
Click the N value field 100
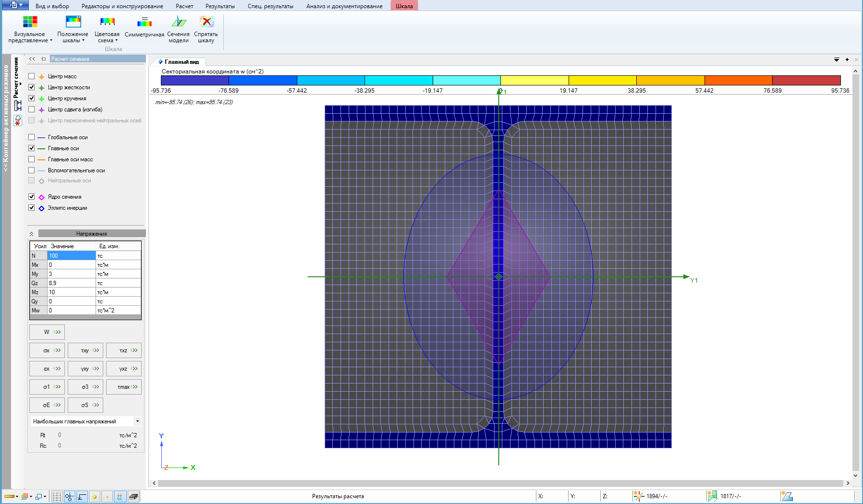(x=72, y=256)
